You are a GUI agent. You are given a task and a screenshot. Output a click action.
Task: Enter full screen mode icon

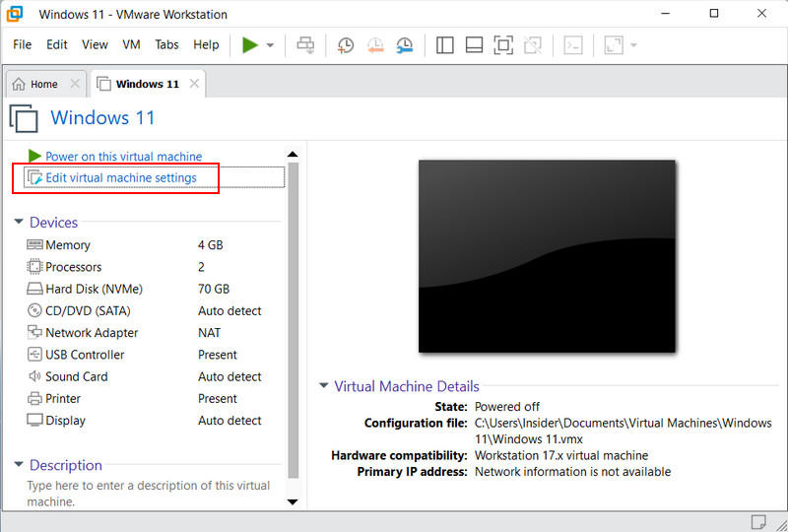tap(503, 44)
